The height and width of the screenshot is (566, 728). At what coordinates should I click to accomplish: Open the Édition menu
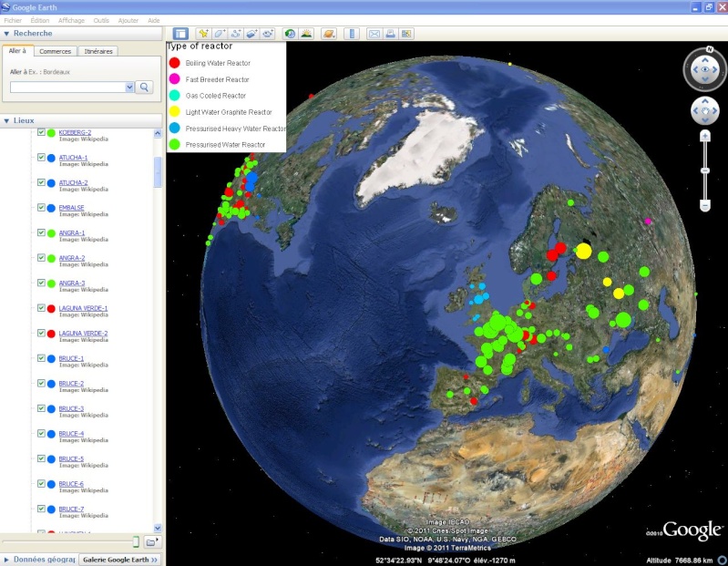pyautogui.click(x=40, y=20)
